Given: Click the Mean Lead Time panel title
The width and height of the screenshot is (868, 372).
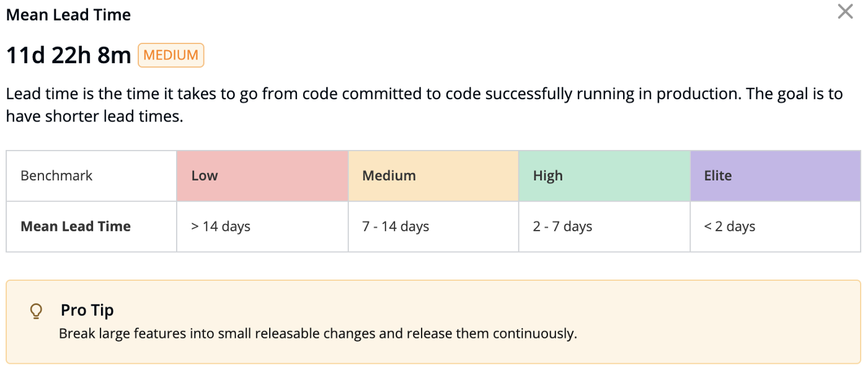Looking at the screenshot, I should pos(68,15).
